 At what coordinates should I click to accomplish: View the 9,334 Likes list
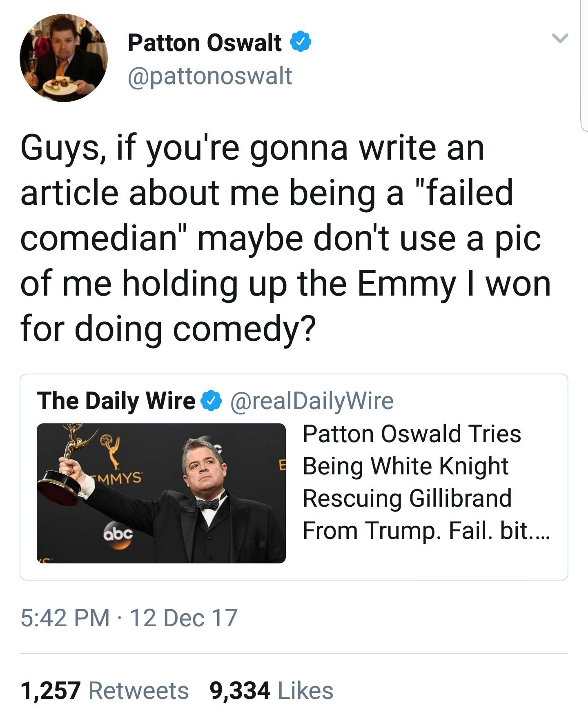coord(271,690)
